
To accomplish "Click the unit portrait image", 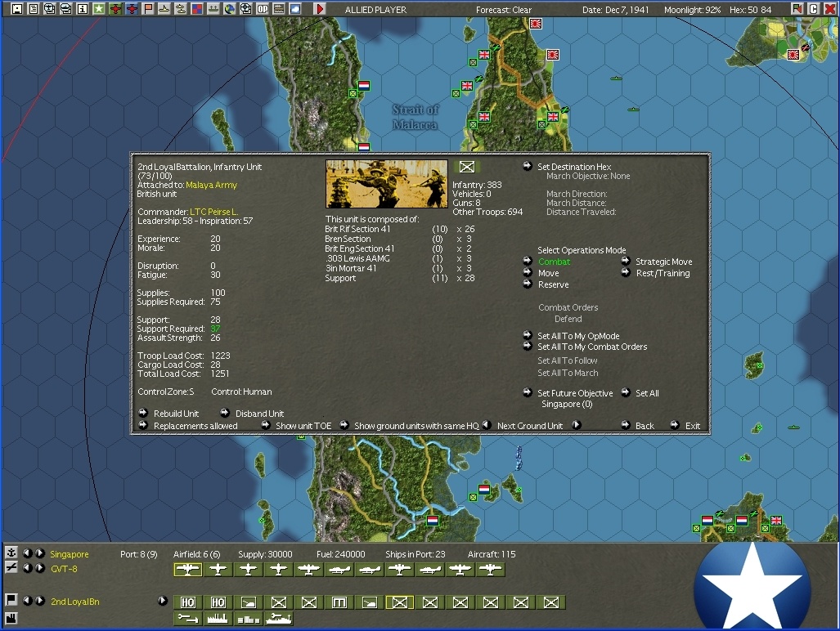I will pyautogui.click(x=386, y=184).
